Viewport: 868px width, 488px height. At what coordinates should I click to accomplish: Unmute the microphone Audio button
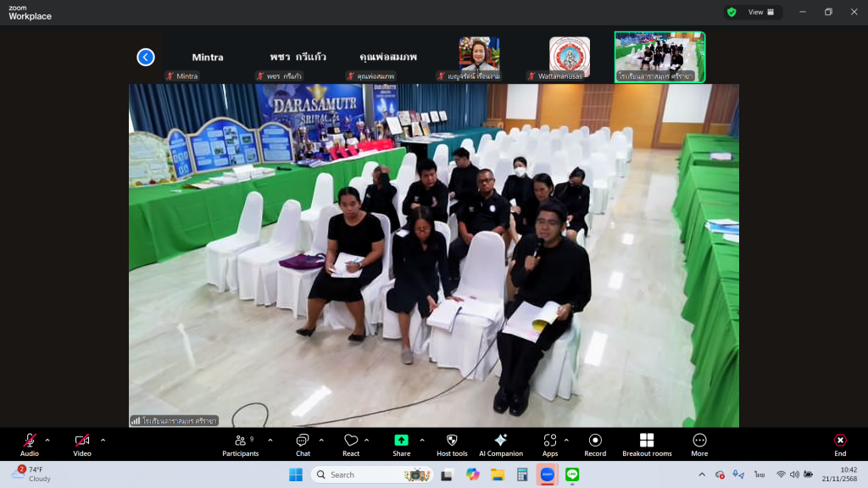(30, 444)
